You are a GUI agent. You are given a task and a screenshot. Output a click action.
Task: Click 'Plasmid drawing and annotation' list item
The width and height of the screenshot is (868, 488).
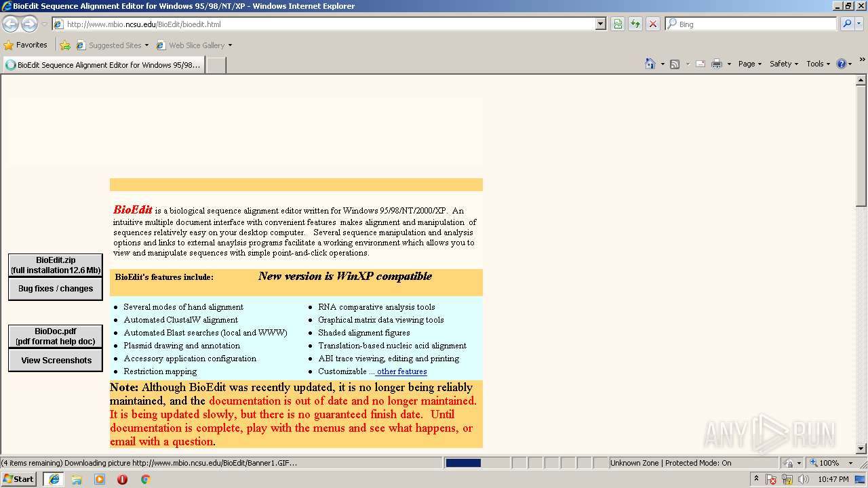182,346
